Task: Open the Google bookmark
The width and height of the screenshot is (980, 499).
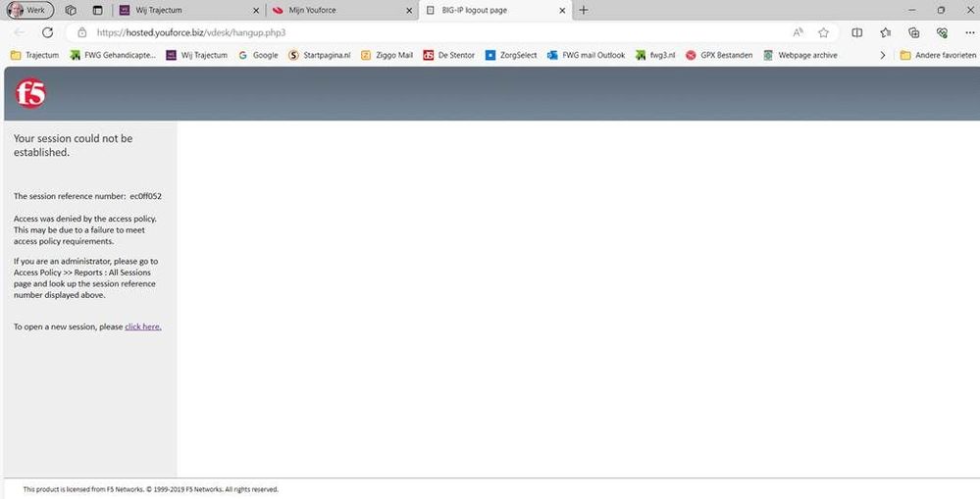Action: click(258, 55)
